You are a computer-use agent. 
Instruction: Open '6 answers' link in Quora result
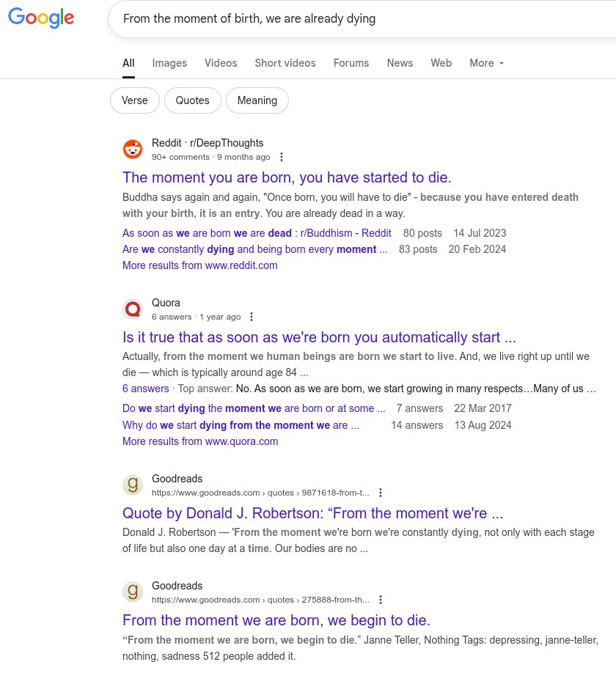[145, 389]
